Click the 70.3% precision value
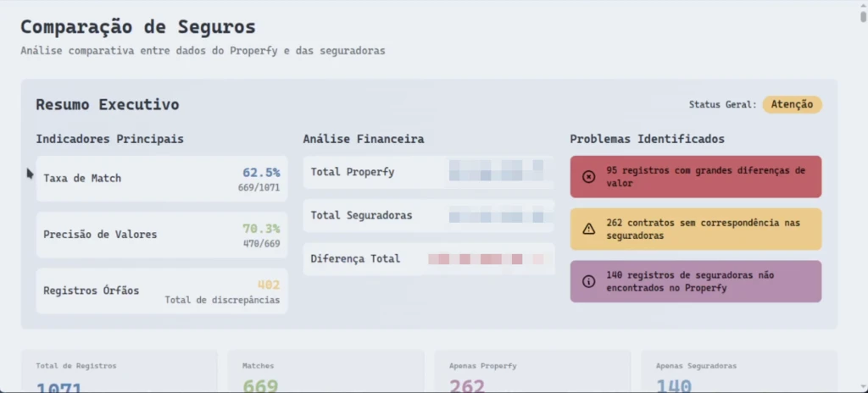868x393 pixels. 261,229
